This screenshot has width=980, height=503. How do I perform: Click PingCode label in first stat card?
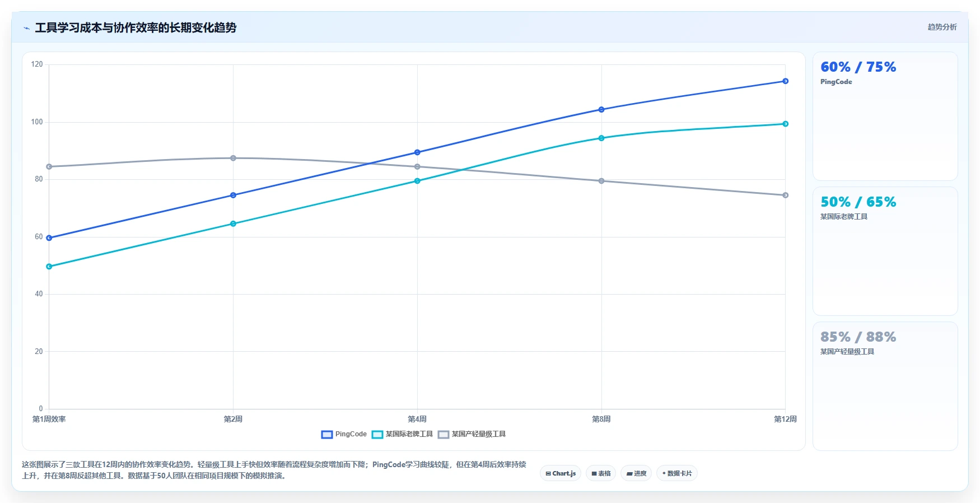point(836,82)
